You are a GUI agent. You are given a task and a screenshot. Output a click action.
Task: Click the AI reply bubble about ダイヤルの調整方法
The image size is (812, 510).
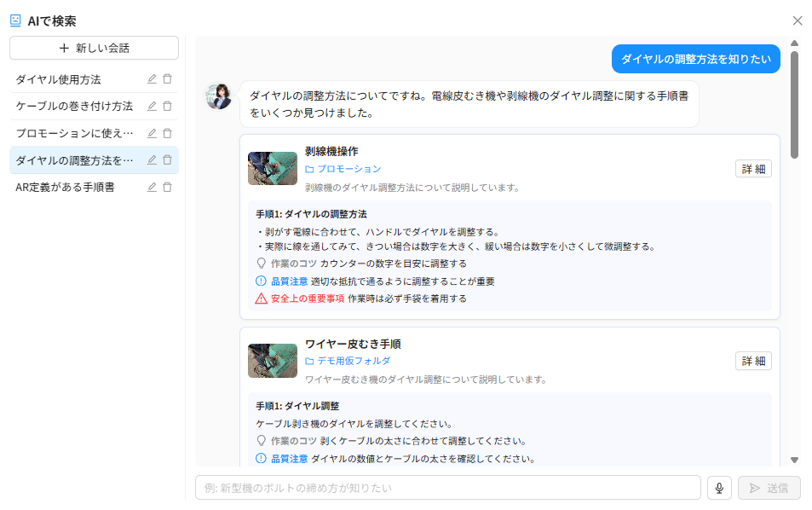point(469,104)
